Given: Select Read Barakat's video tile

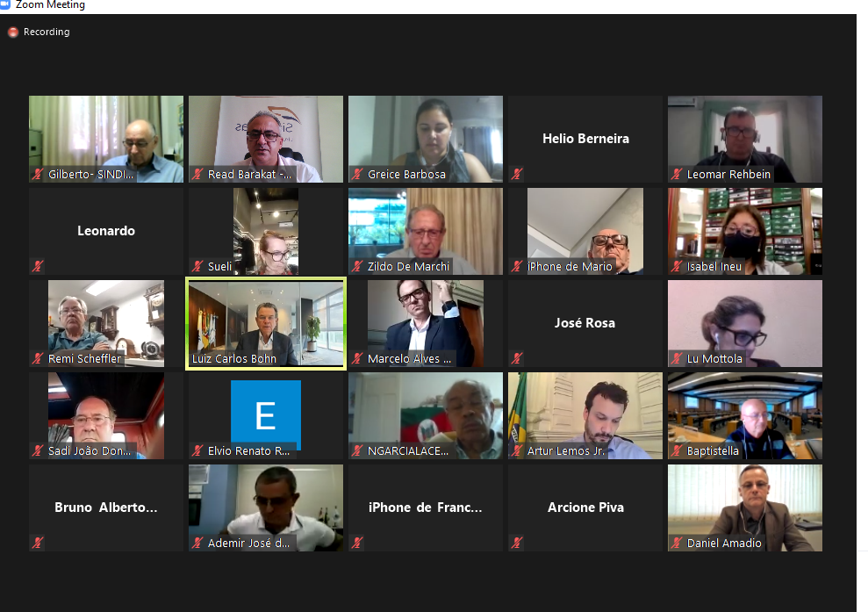Looking at the screenshot, I should click(x=266, y=139).
